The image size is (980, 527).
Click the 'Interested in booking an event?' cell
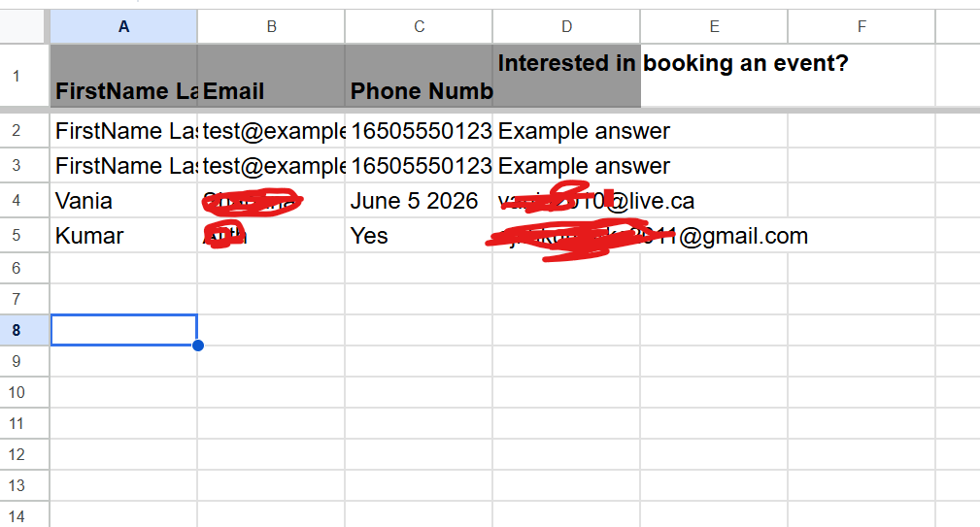tap(566, 77)
